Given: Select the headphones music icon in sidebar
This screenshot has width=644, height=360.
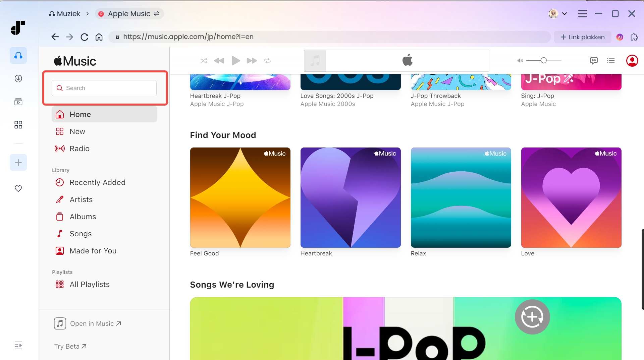Looking at the screenshot, I should click(x=18, y=56).
